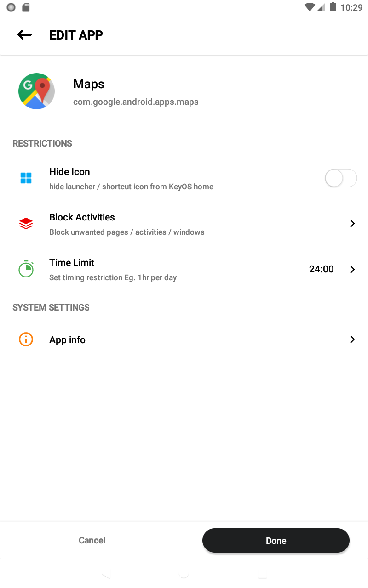Open Time Limit settings using the chevron
The height and width of the screenshot is (588, 368).
pos(352,269)
